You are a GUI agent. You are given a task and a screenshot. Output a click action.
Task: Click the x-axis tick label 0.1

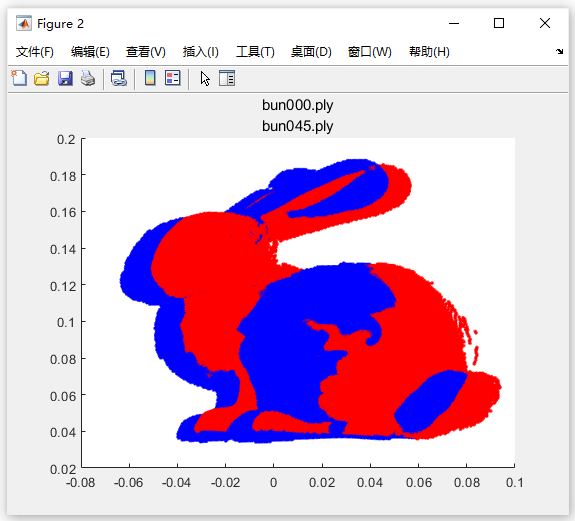[514, 483]
